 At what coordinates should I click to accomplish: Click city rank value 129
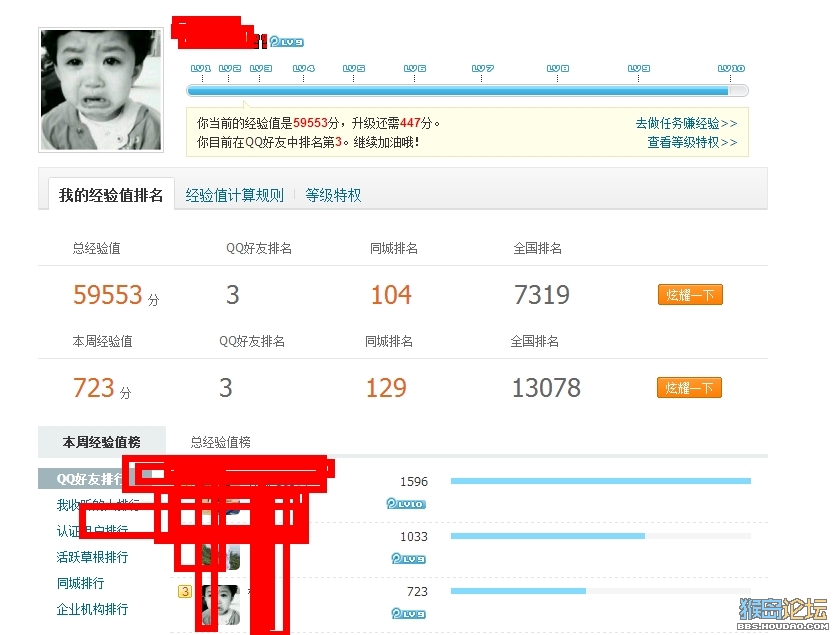click(386, 388)
